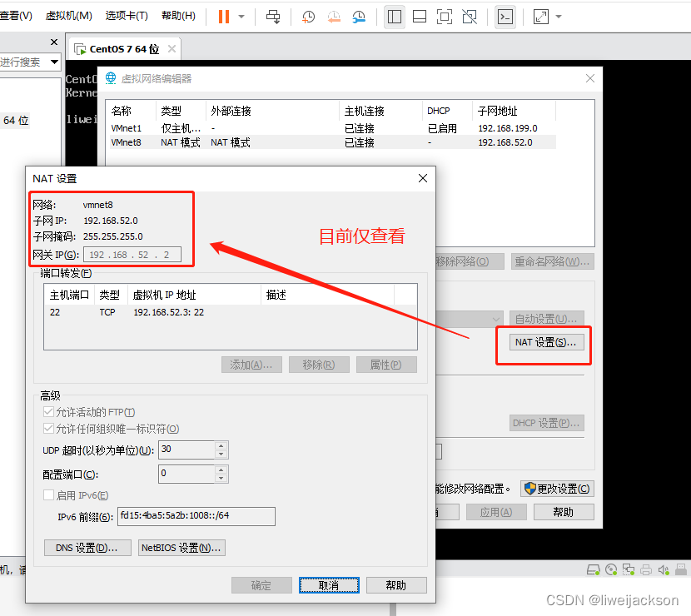
Task: Click the 虚拟网络编辑器 globe title icon
Action: [111, 78]
